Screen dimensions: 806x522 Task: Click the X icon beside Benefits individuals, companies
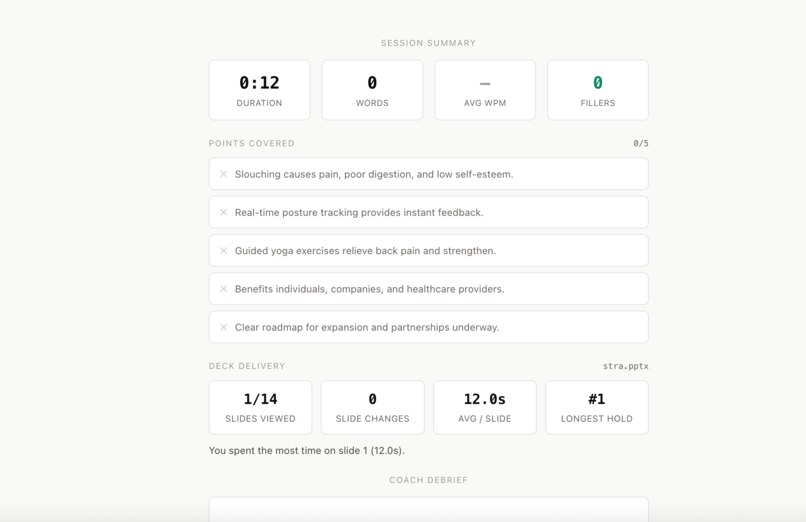[x=224, y=289]
